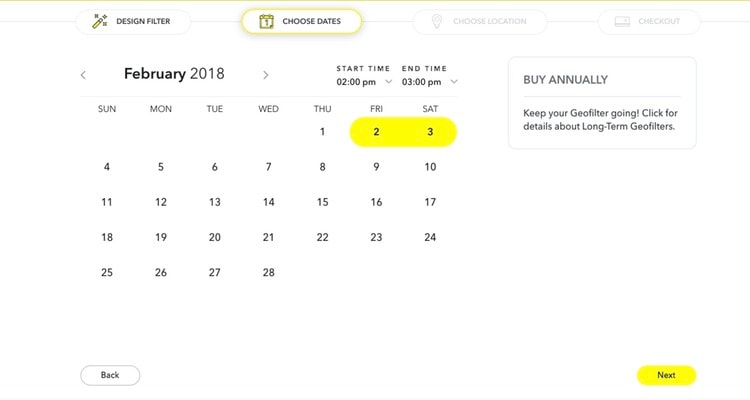Click the credit card Checkout icon
The width and height of the screenshot is (750, 400).
621,21
